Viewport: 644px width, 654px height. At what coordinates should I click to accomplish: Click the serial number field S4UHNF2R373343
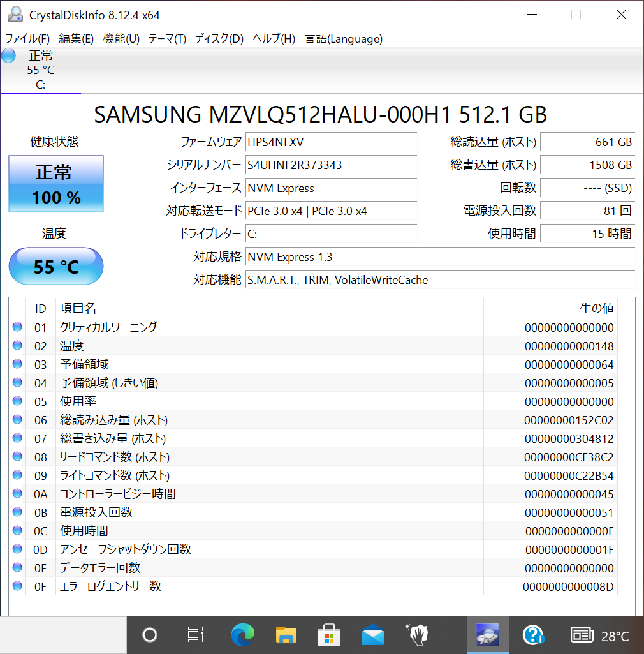[x=332, y=165]
